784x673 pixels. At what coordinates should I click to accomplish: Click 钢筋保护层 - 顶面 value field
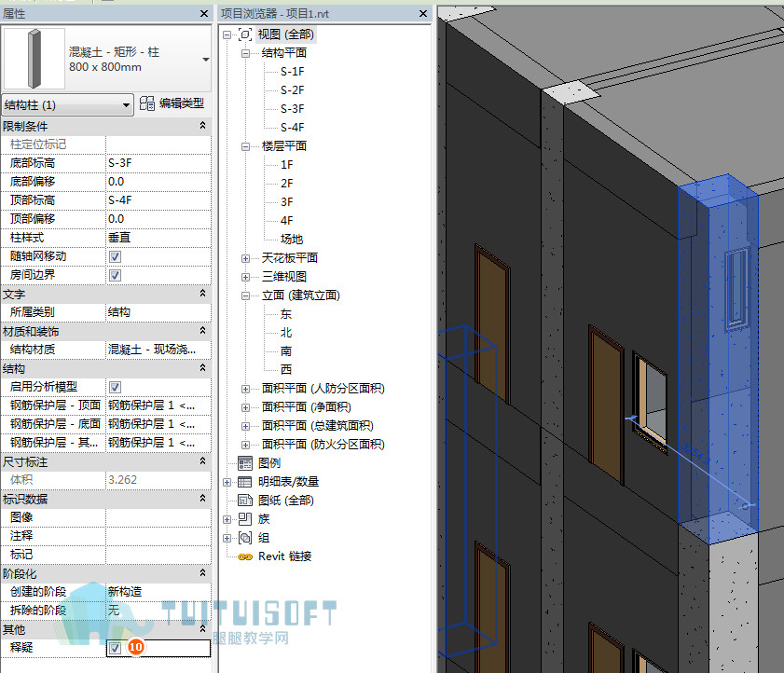coord(158,405)
